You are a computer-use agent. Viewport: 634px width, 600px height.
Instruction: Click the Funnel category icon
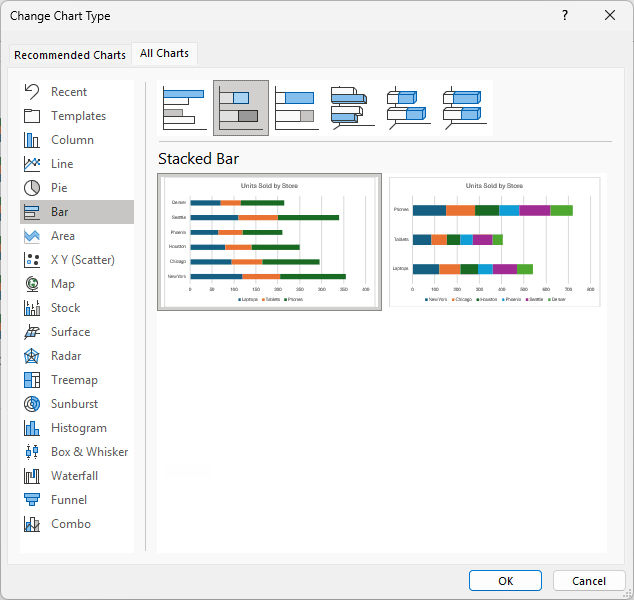click(32, 500)
